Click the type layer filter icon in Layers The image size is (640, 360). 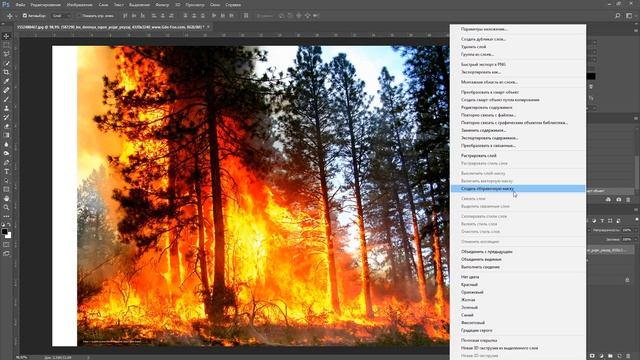tap(602, 221)
